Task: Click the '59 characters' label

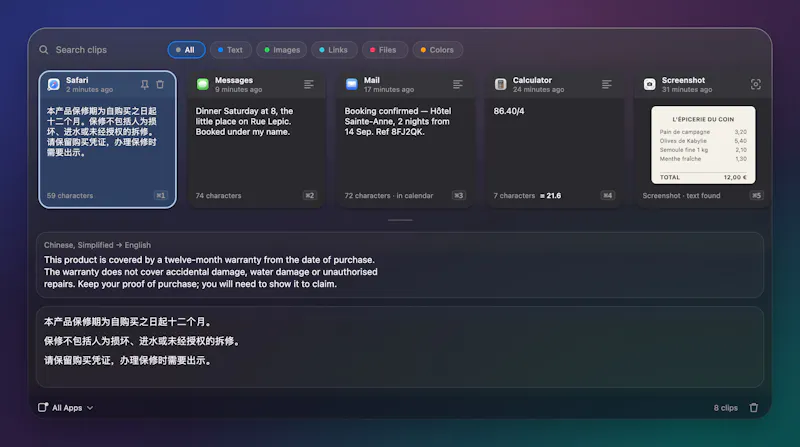Action: [70, 195]
